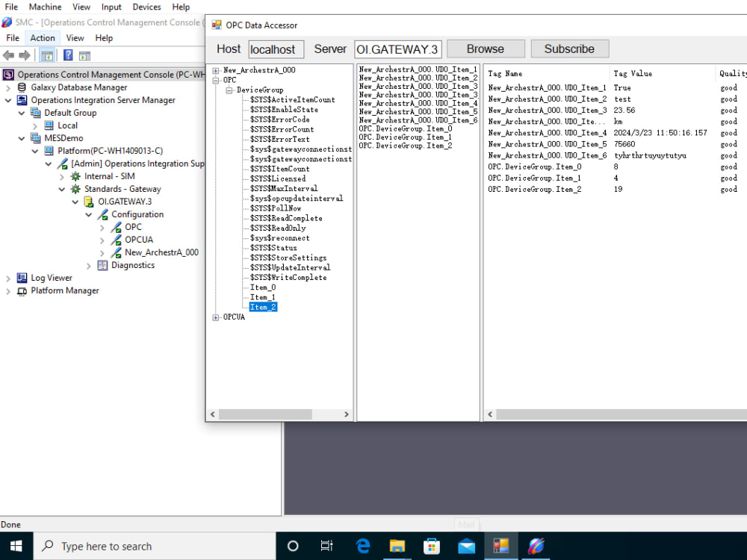This screenshot has height=560, width=747.
Task: Expand the OPCUA node at the tree bottom
Action: 214,317
